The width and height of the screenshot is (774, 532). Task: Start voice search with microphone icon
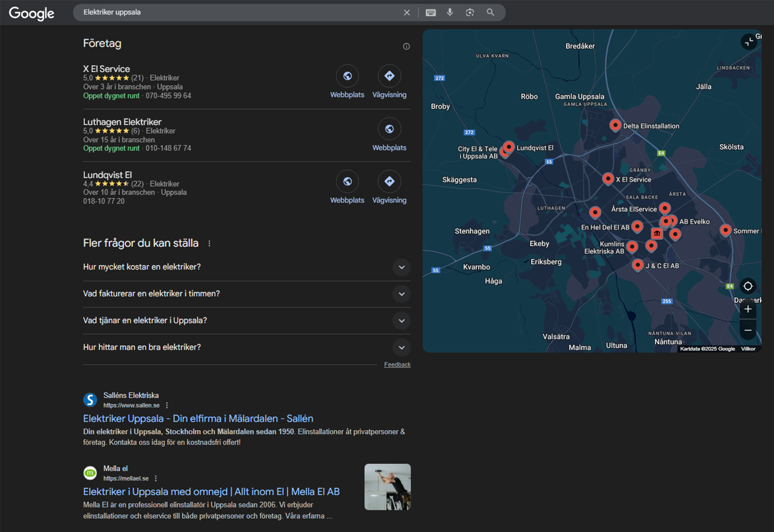pos(450,12)
